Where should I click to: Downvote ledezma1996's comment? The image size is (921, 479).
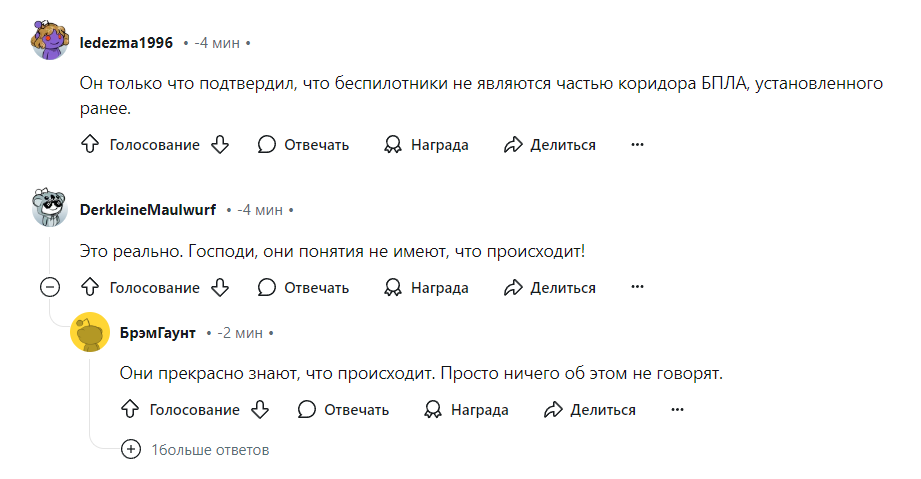[x=220, y=144]
